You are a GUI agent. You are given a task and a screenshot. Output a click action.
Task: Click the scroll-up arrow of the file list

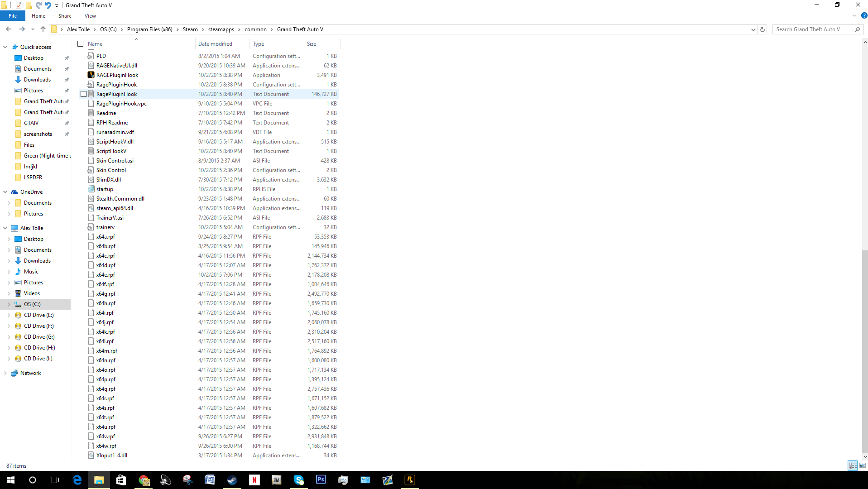coord(865,43)
